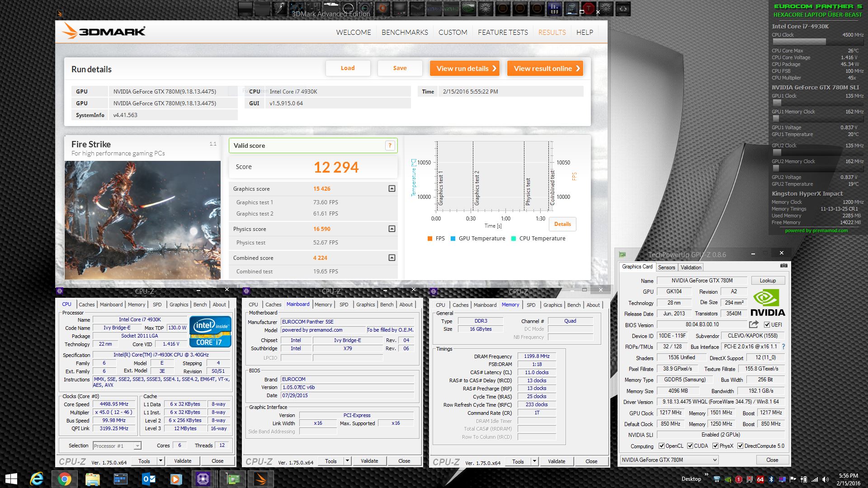Click the Fire Strike preview thumbnail
Screen dimensions: 868x488
142,220
